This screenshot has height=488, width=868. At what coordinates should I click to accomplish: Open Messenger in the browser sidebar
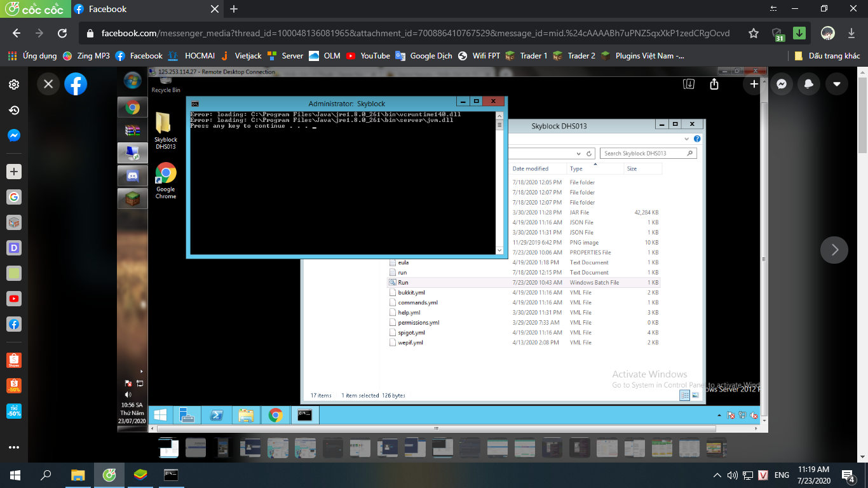(14, 135)
